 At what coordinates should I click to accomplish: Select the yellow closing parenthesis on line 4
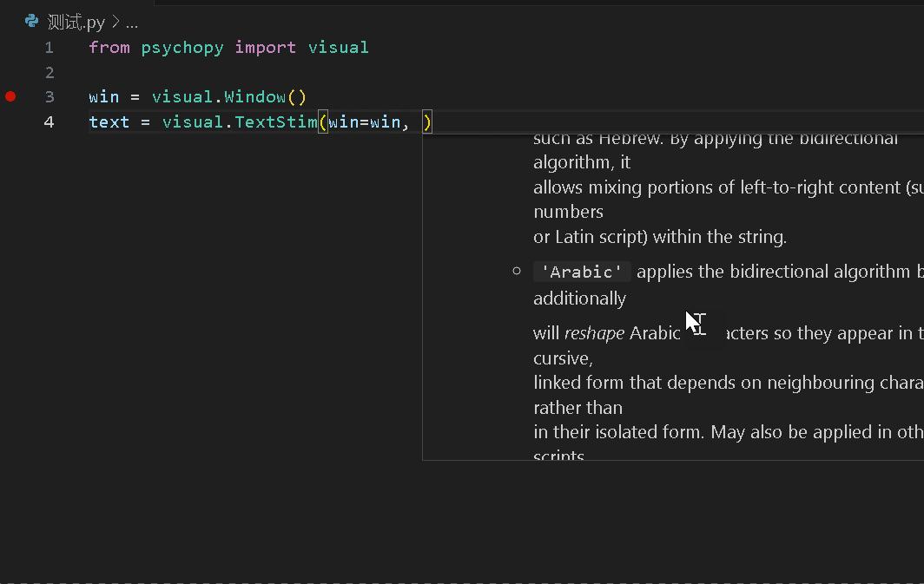click(x=426, y=121)
